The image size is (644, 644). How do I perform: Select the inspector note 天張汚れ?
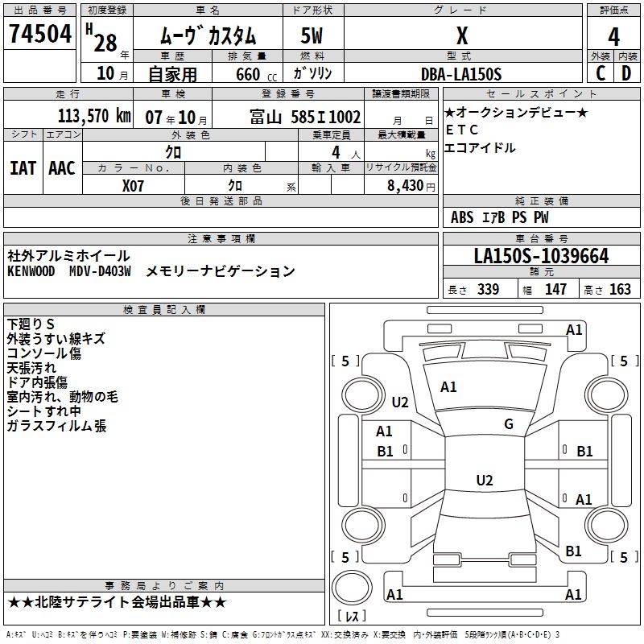pyautogui.click(x=31, y=368)
